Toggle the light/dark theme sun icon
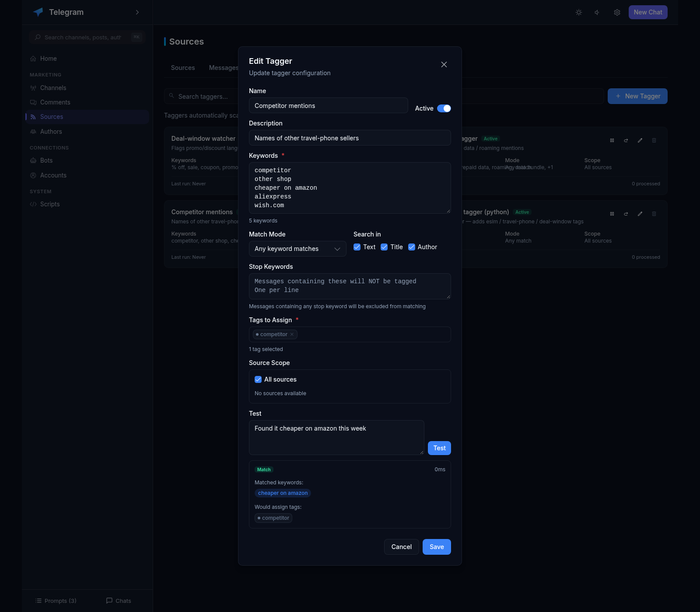The width and height of the screenshot is (700, 612). (579, 12)
